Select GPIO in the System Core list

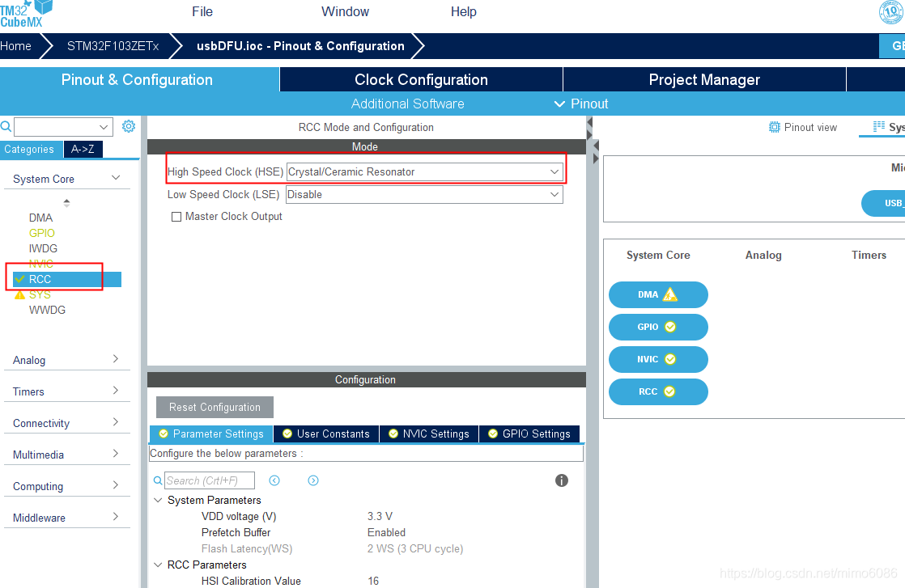click(42, 233)
